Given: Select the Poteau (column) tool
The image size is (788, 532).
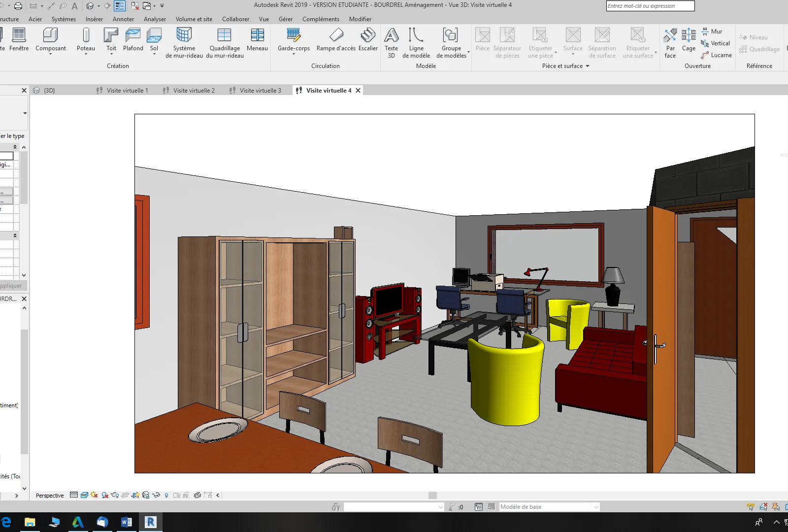Looking at the screenshot, I should (86, 38).
